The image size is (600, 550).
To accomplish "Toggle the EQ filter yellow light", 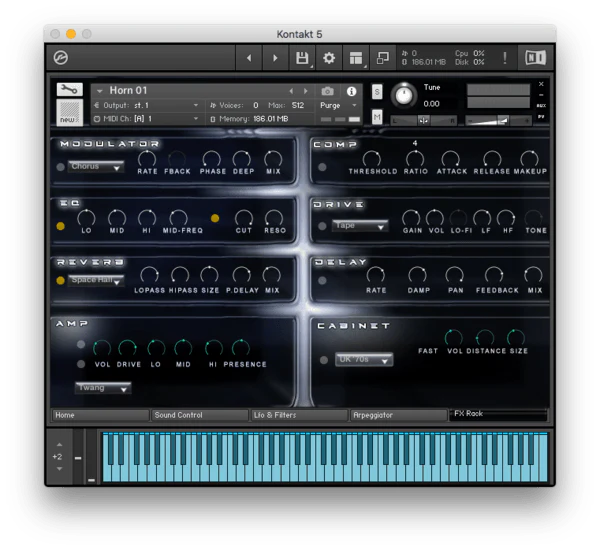I will 215,218.
